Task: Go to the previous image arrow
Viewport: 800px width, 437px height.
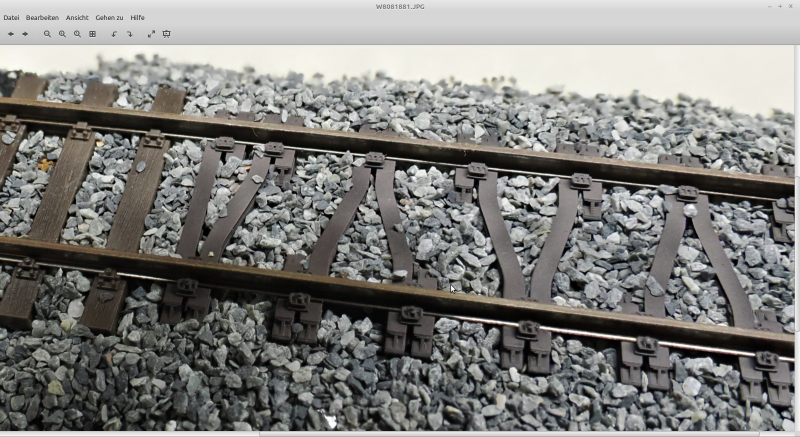Action: point(11,34)
